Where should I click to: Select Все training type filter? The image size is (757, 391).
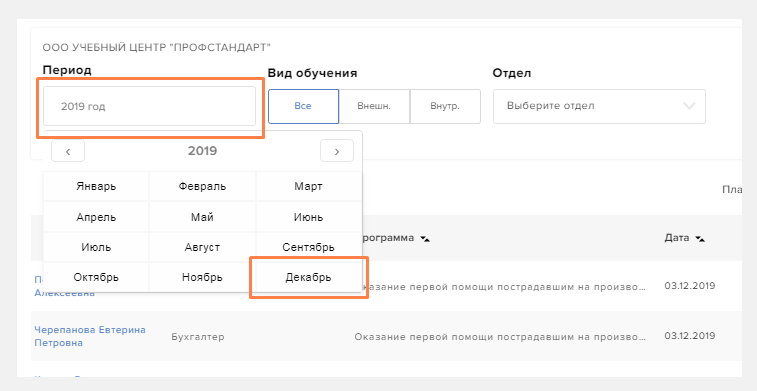303,106
